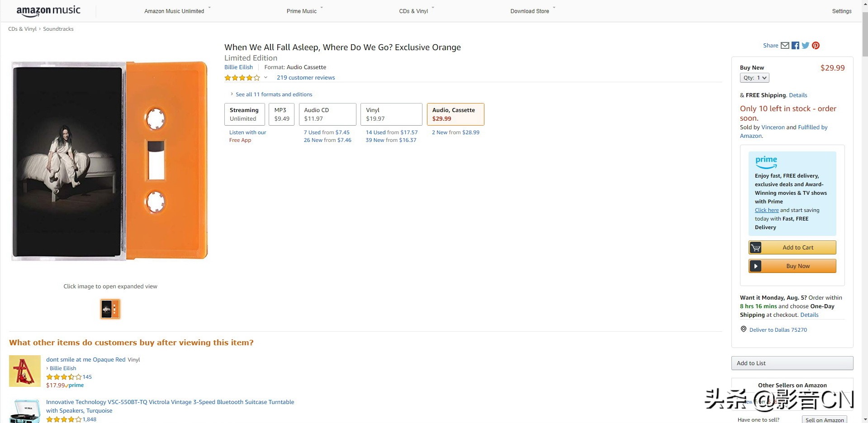Screen dimensions: 868x423
Task: Select the MP3 format option
Action: point(281,114)
